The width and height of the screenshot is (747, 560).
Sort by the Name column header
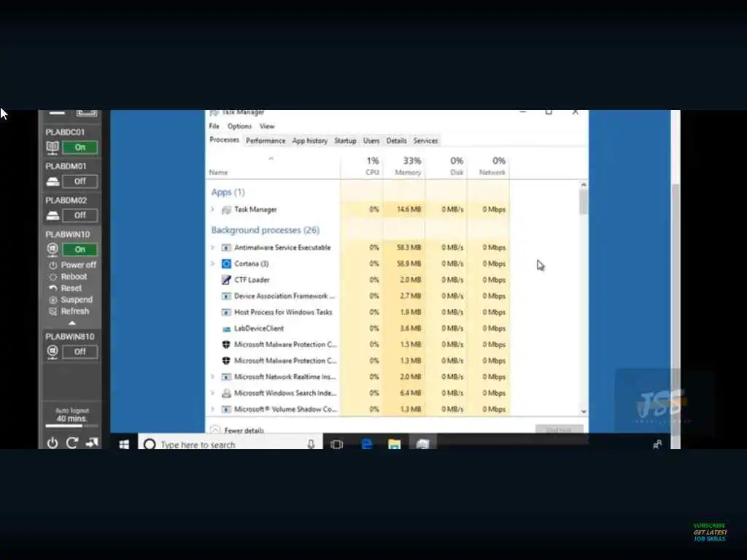pyautogui.click(x=273, y=166)
